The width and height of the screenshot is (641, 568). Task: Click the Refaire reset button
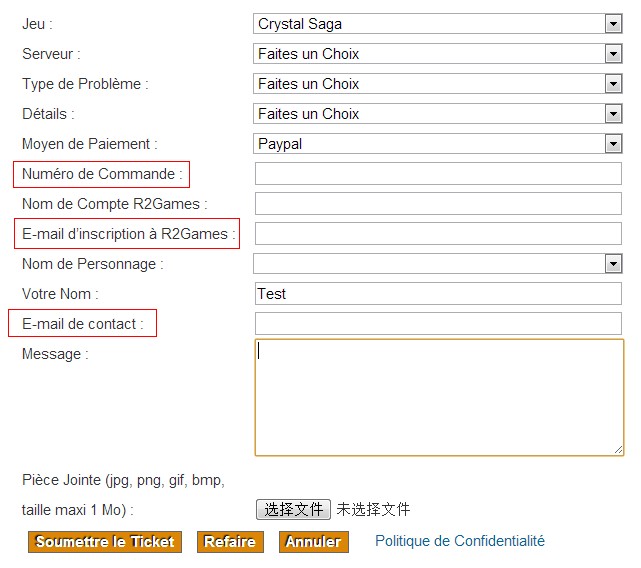(x=230, y=542)
